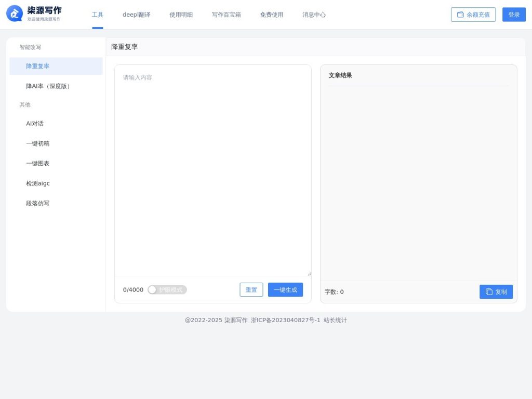Click the 登录 button
This screenshot has height=399, width=532.
click(x=514, y=15)
